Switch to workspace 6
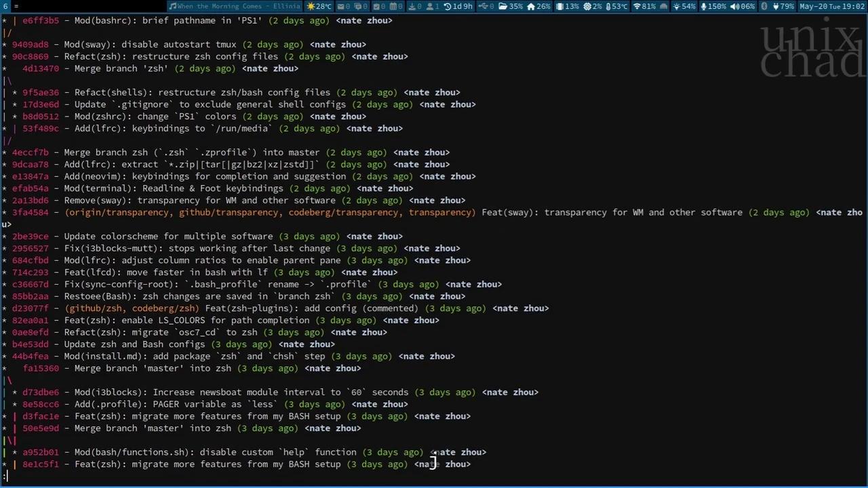 click(5, 6)
